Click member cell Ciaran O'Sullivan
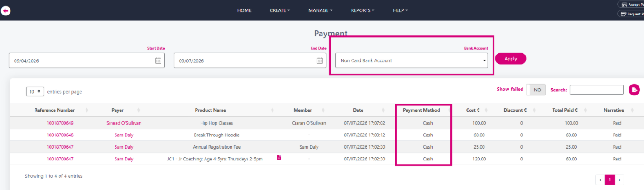 click(309, 123)
